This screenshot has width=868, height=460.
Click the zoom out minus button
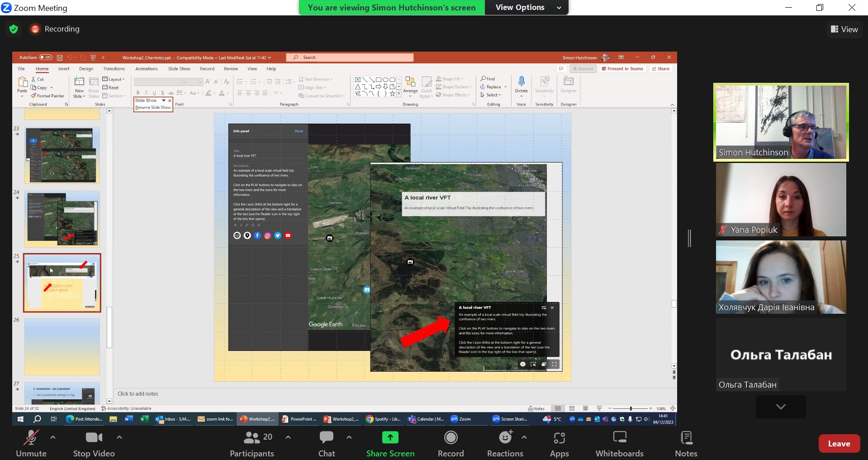pos(610,408)
